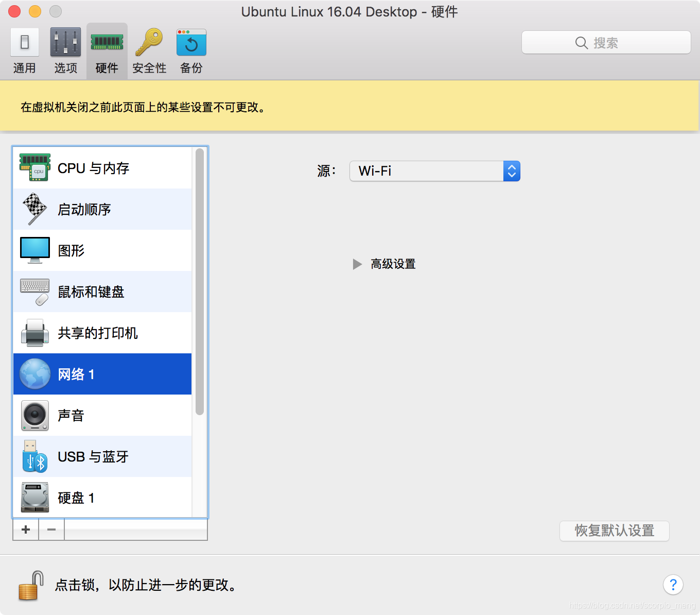Click the 网络 1 globe icon

click(35, 374)
